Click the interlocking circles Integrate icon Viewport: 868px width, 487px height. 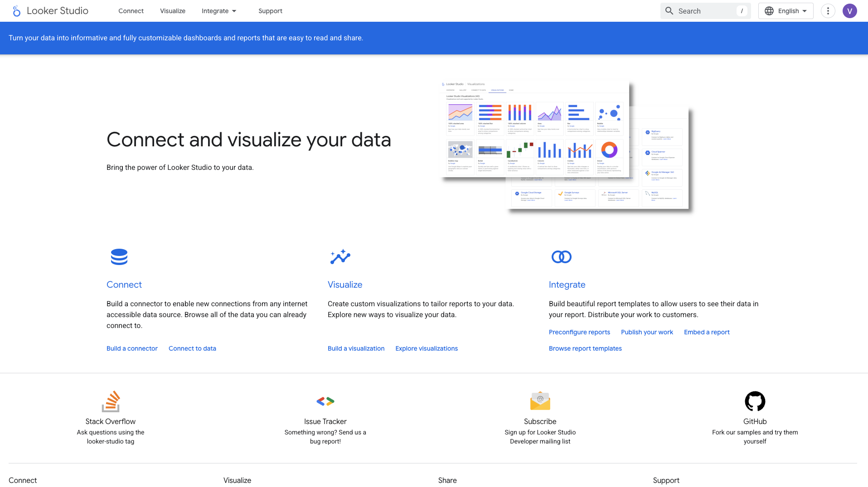562,257
